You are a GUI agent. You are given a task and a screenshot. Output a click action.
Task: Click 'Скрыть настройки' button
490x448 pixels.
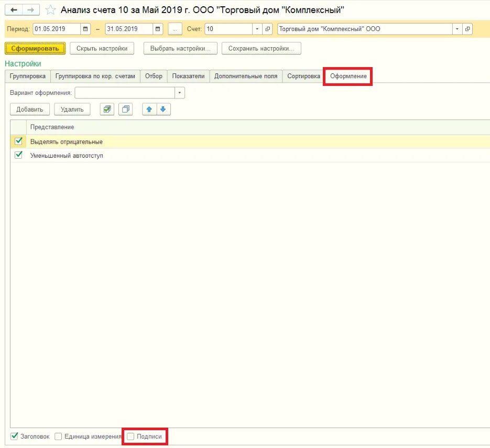pos(102,48)
